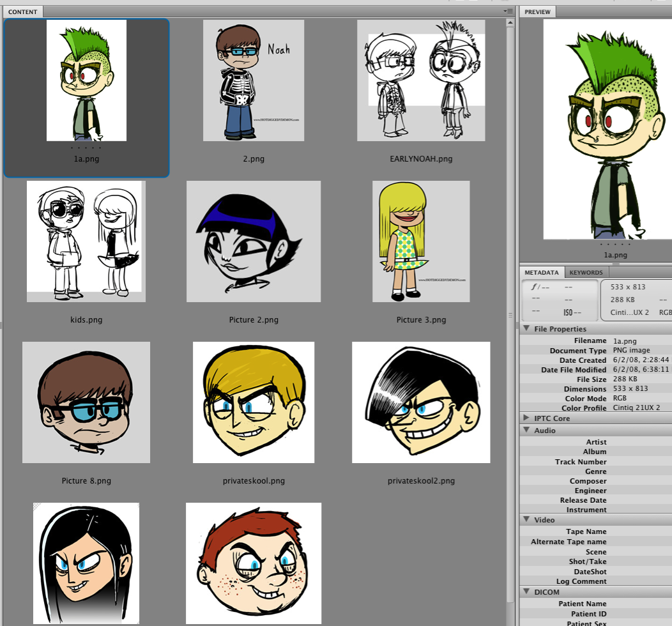Select the 1a.png thumbnail in Content
Screen dimensions: 672x626
click(87, 80)
